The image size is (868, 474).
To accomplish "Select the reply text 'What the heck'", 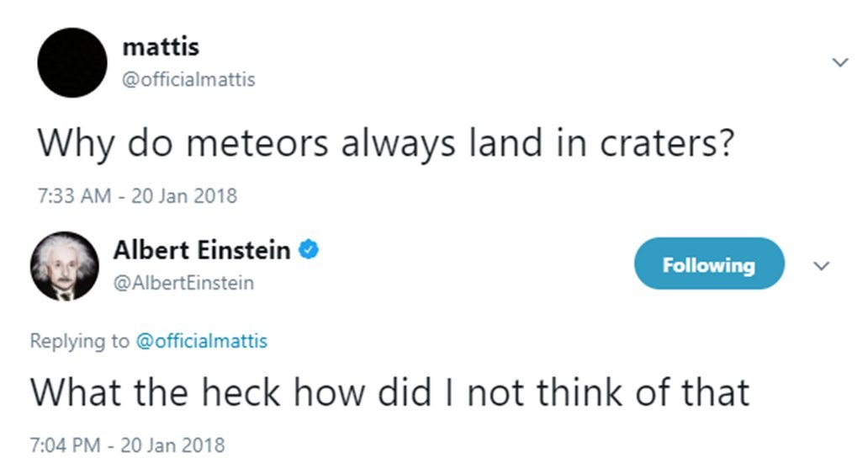I will pos(156,392).
